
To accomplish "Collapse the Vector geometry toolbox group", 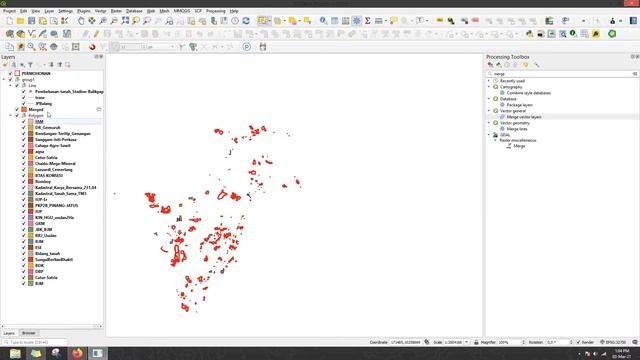I will (489, 122).
